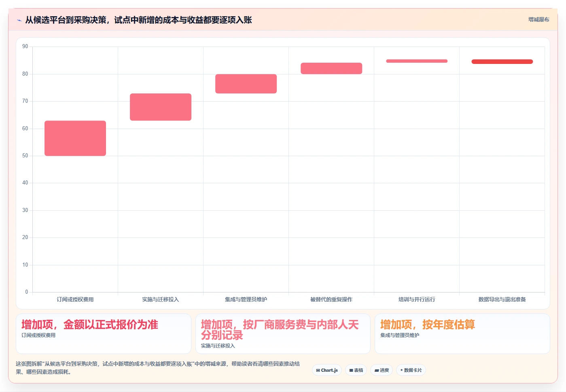The width and height of the screenshot is (566, 392).
Task: Click the 培训与并行运行 axis label
Action: point(417,299)
